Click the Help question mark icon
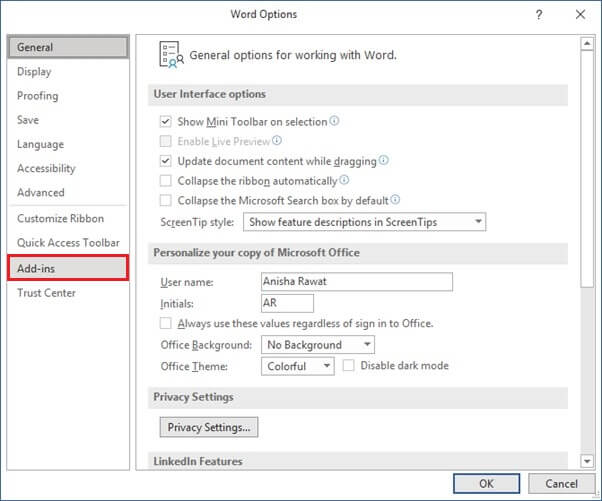The width and height of the screenshot is (602, 501). [x=539, y=15]
